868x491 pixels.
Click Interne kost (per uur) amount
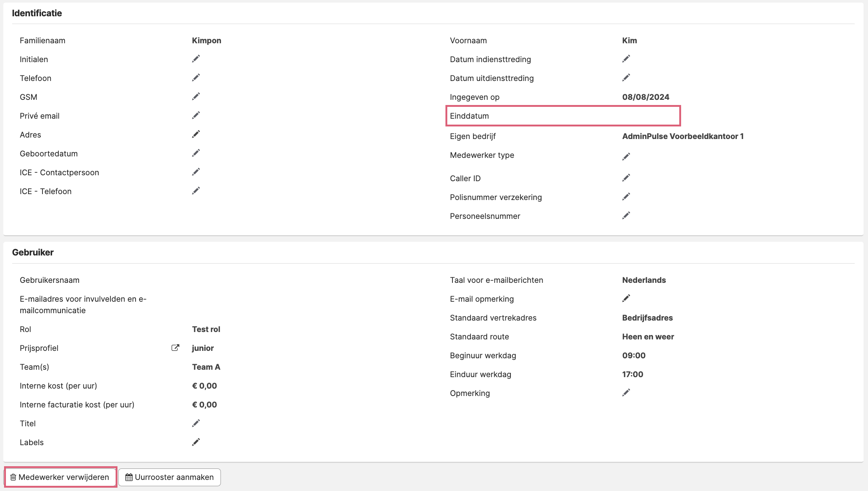coord(204,386)
